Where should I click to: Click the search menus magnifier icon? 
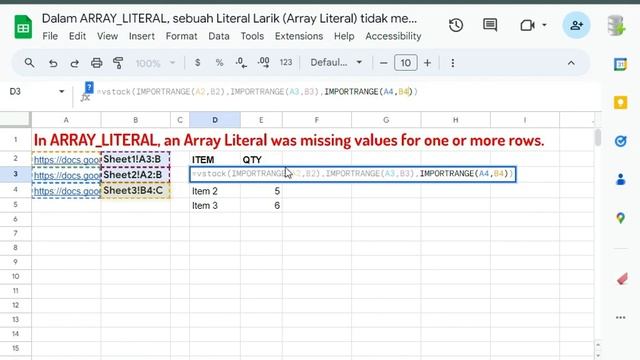[x=29, y=63]
